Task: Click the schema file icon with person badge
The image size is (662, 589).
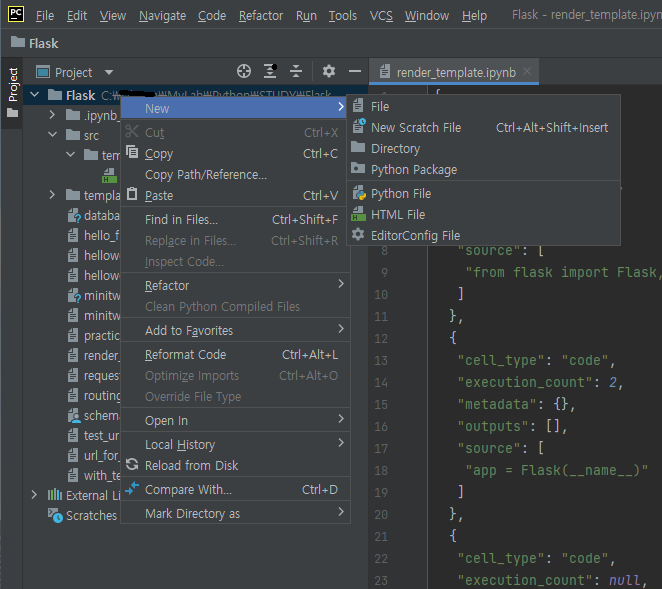Action: (74, 415)
